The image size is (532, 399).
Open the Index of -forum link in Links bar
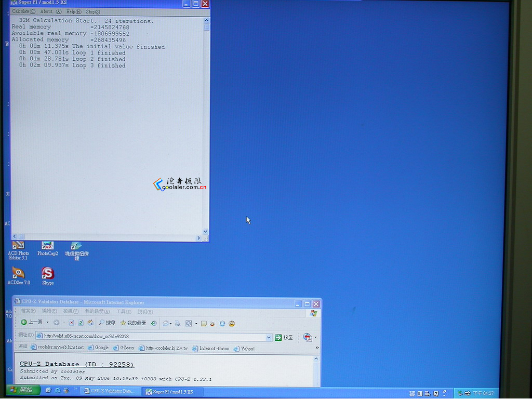[x=211, y=349]
